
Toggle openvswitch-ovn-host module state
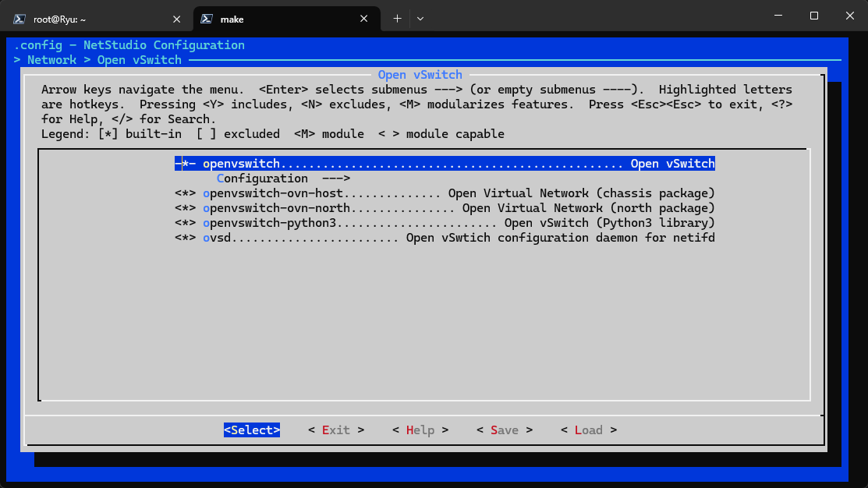(x=186, y=193)
